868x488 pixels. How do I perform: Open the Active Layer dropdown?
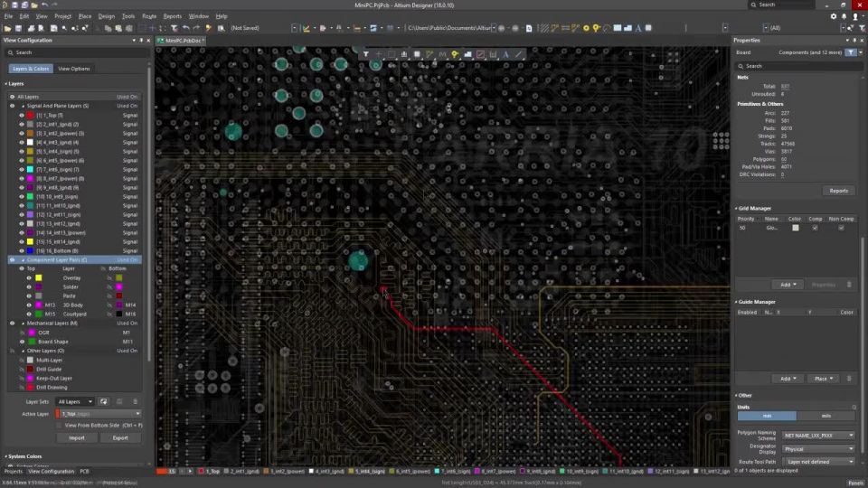pos(98,414)
